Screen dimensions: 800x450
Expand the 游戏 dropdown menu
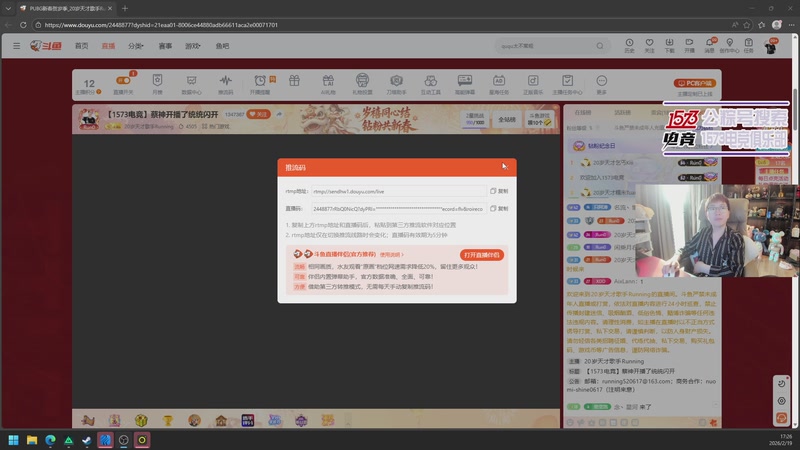point(192,46)
